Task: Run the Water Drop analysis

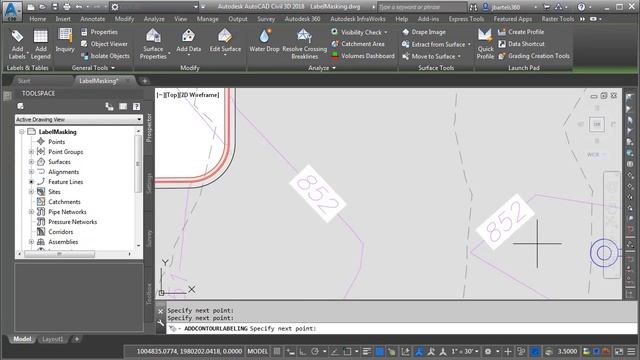Action: (x=264, y=40)
